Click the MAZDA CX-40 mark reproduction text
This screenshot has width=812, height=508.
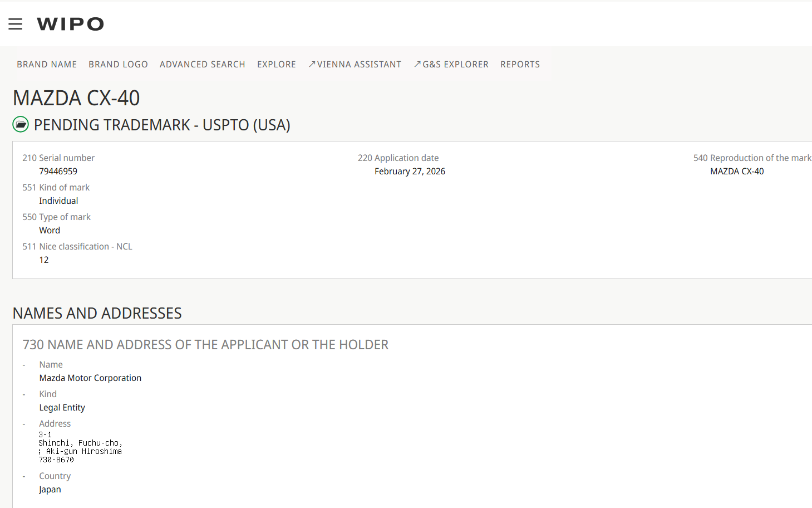point(737,172)
